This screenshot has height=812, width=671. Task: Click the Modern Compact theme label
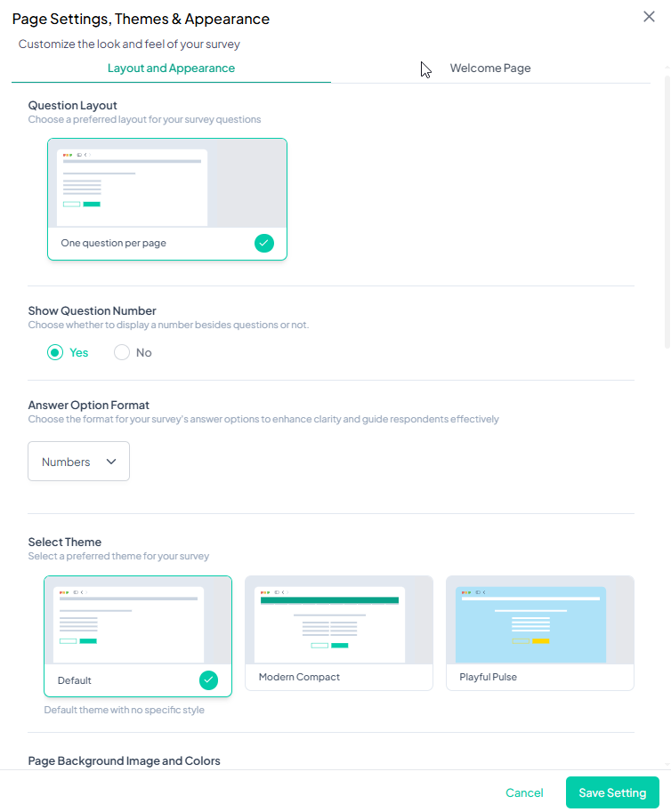tap(299, 677)
